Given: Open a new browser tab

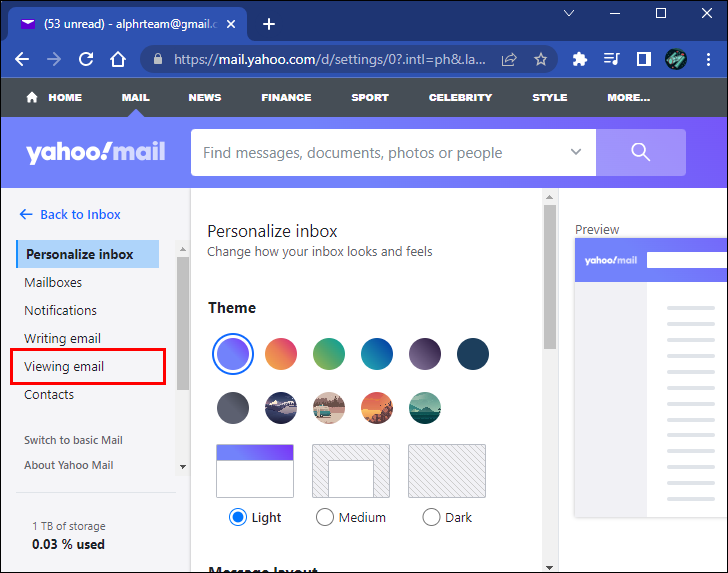Looking at the screenshot, I should 269,24.
